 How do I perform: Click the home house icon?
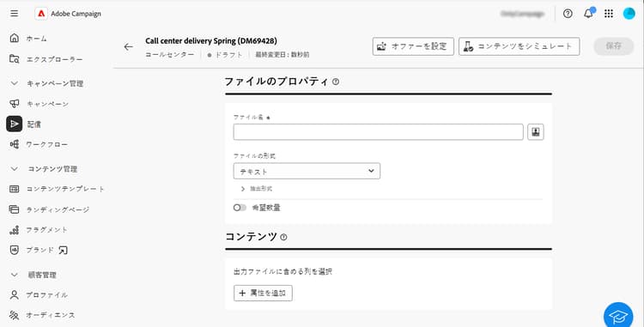coord(14,38)
